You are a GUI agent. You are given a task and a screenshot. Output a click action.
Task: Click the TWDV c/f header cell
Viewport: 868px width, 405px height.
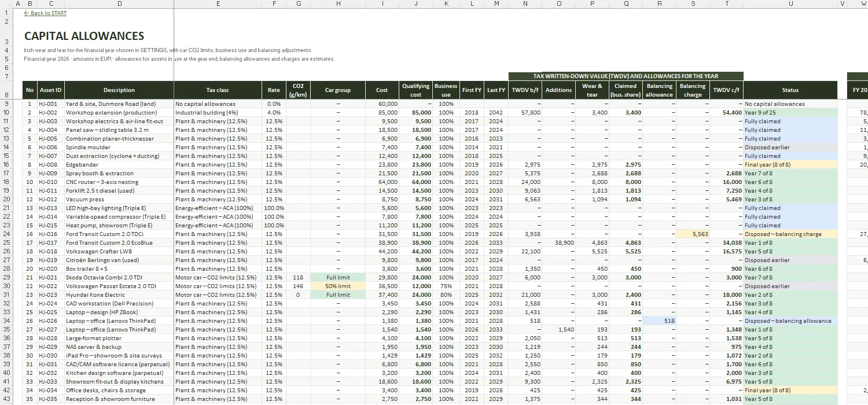click(726, 90)
